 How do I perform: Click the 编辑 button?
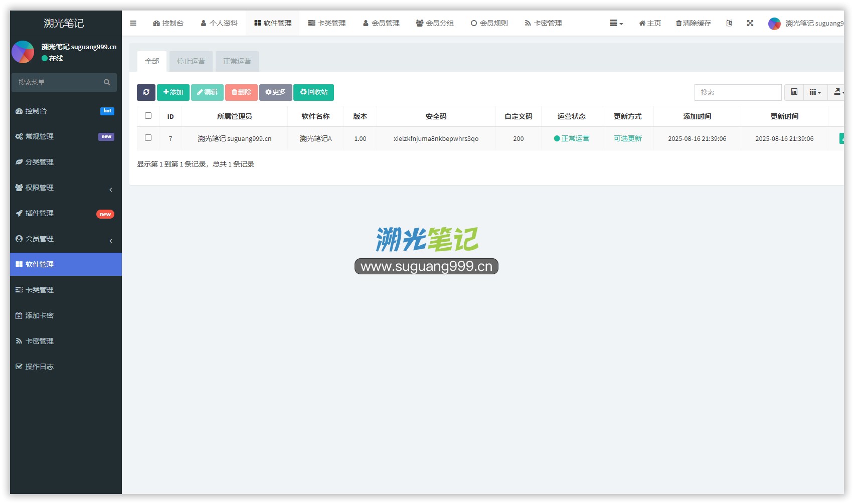(207, 92)
